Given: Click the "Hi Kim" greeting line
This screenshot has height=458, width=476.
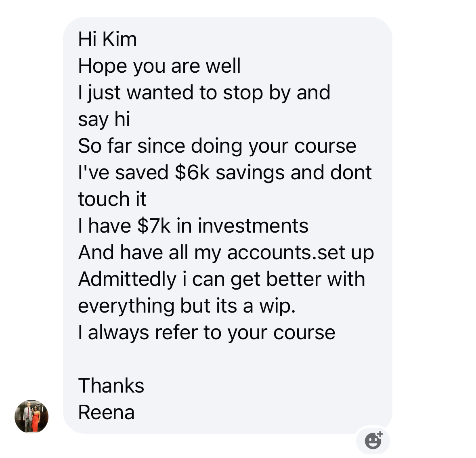Looking at the screenshot, I should pos(107,39).
